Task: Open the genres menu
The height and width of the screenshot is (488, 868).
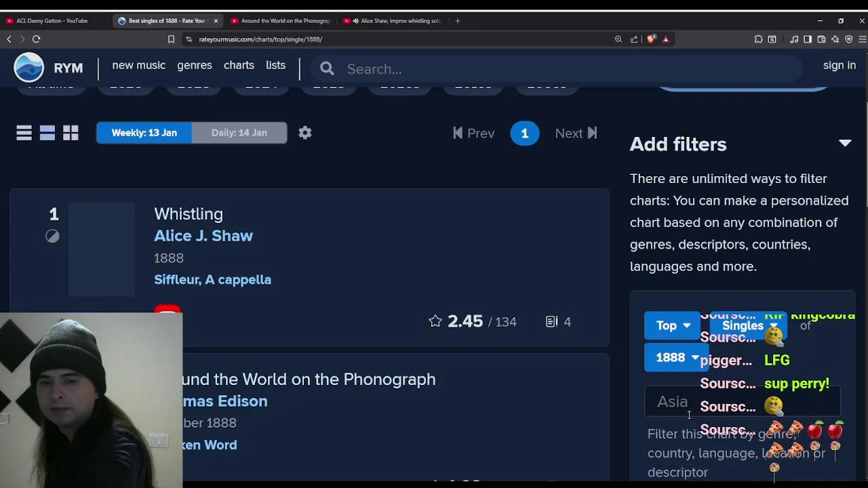Action: pyautogui.click(x=195, y=65)
